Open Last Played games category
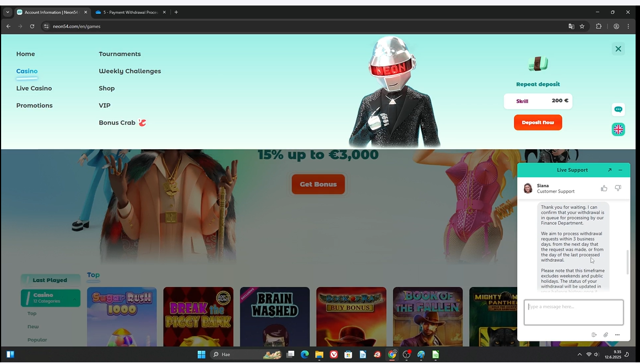The width and height of the screenshot is (640, 364). pyautogui.click(x=50, y=280)
